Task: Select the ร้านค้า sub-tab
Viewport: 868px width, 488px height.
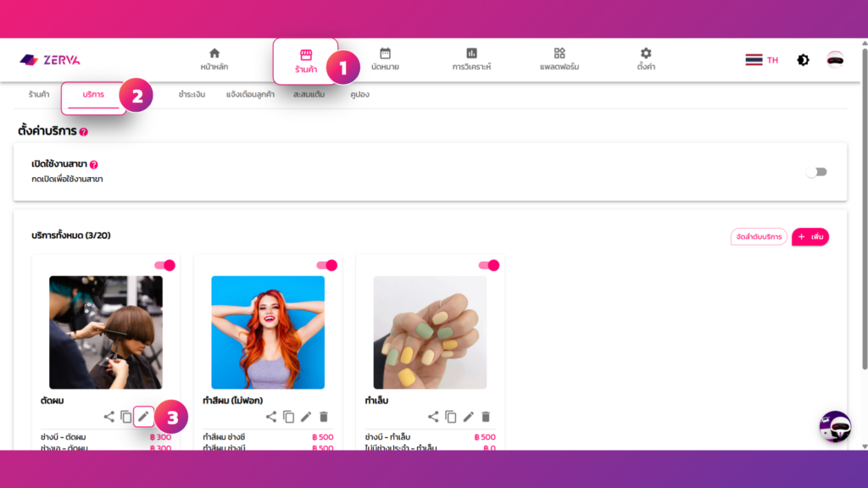Action: pyautogui.click(x=39, y=95)
